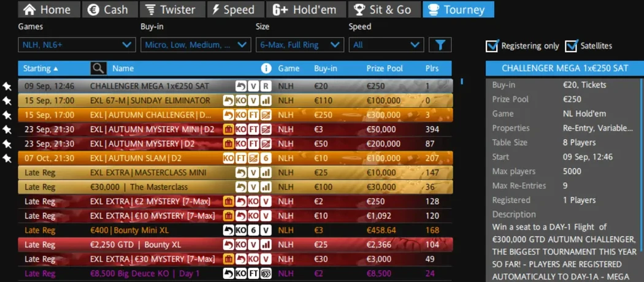Sort by the Plrs column header

(432, 69)
